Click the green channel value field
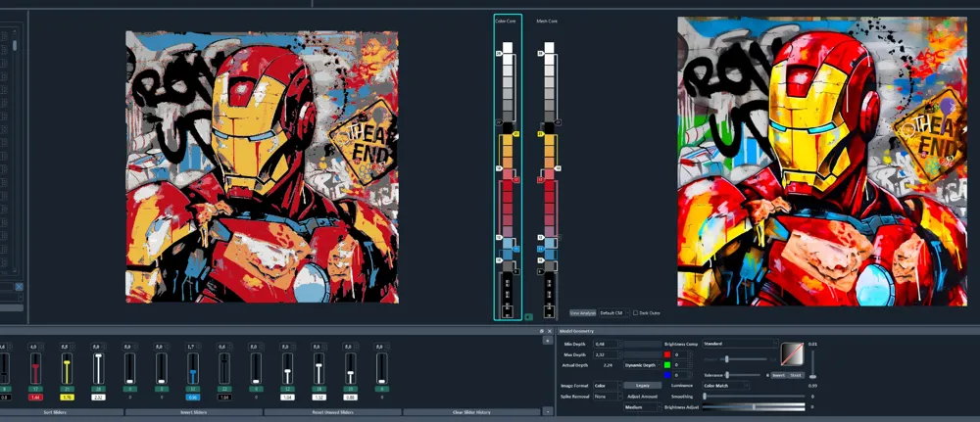This screenshot has height=422, width=980. (680, 364)
